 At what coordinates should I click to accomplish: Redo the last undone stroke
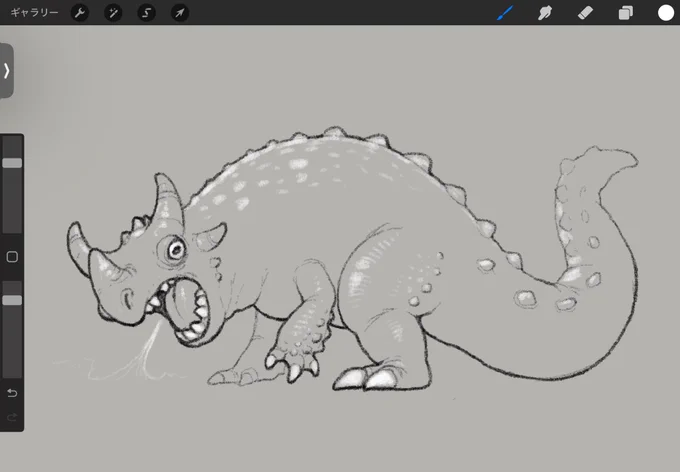(x=12, y=417)
